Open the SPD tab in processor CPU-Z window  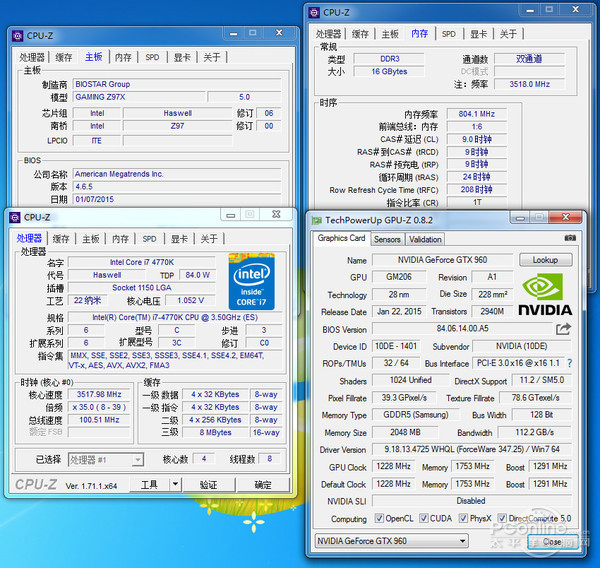pos(149,239)
